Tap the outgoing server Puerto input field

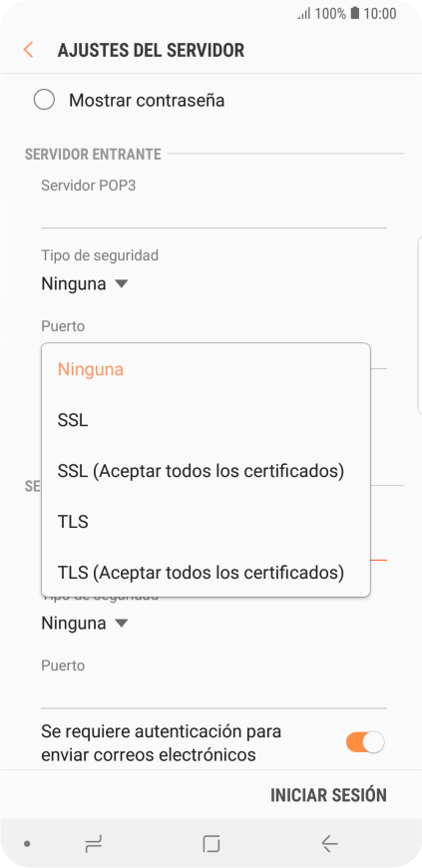point(213,693)
